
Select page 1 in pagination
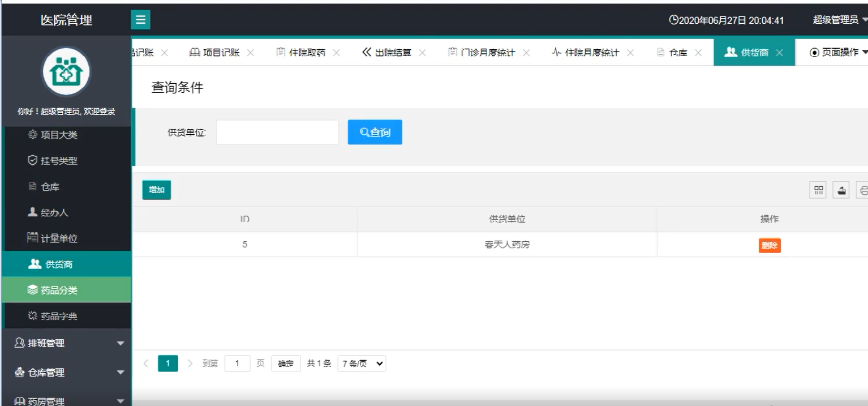[168, 364]
